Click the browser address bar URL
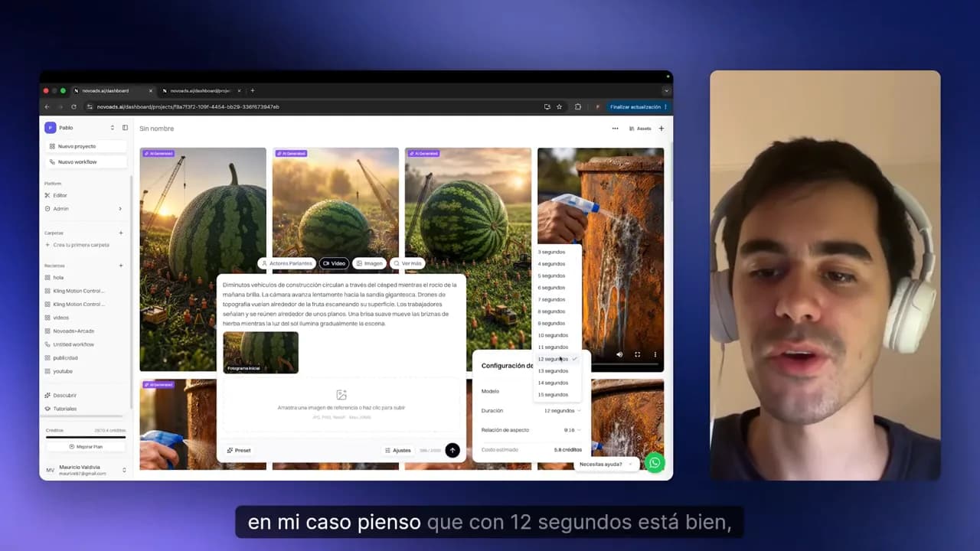This screenshot has width=980, height=551. [x=188, y=106]
